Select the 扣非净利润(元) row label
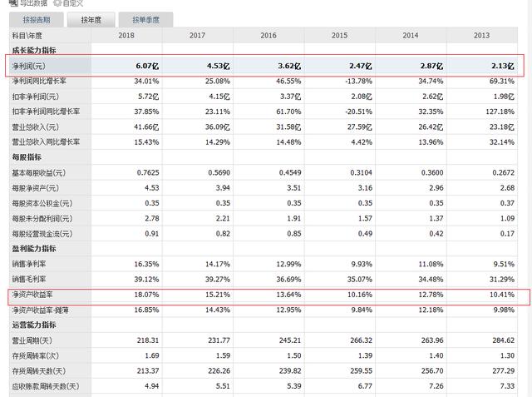Viewport: 532px width, 397px height. pos(35,97)
